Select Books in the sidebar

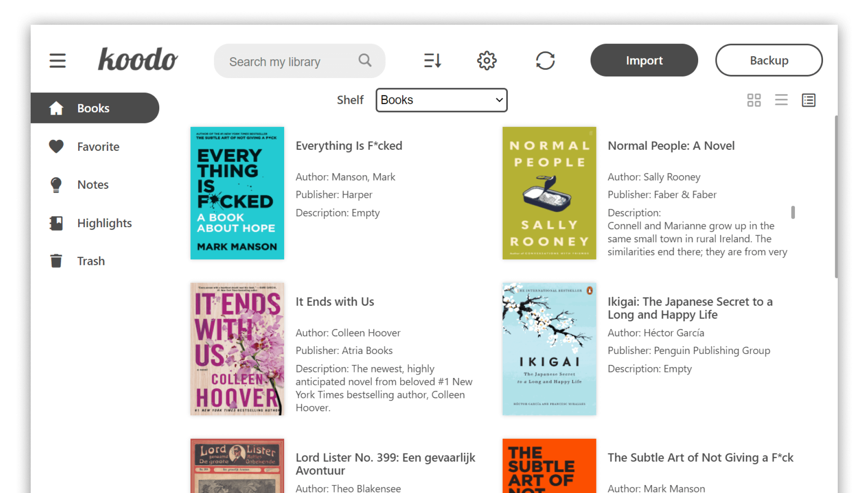(95, 108)
